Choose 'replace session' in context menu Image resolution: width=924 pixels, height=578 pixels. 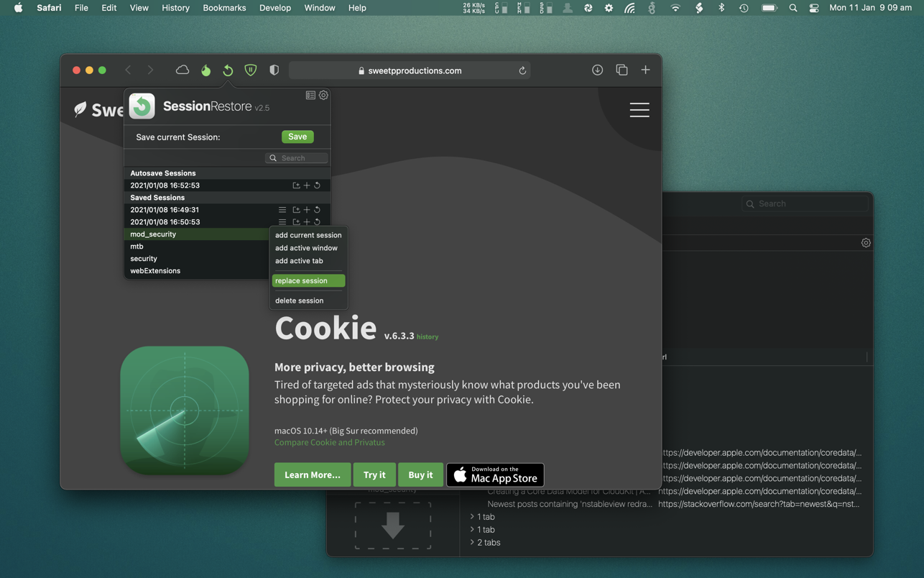[x=308, y=281]
